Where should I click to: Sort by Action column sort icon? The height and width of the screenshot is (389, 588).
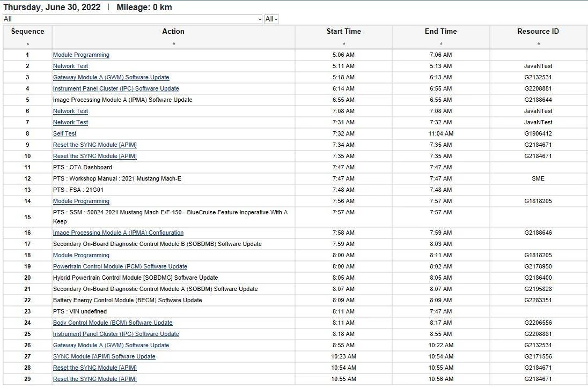pyautogui.click(x=174, y=44)
